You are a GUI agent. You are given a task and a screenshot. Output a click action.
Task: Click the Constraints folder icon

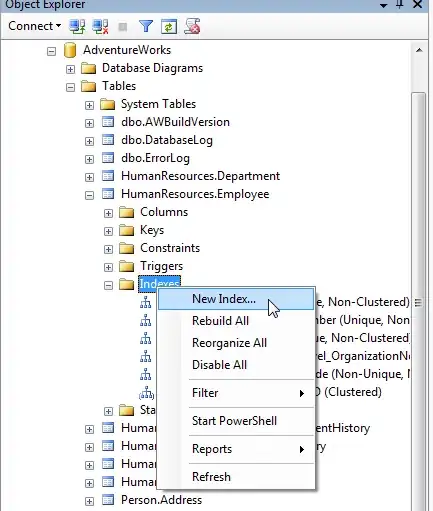point(127,248)
